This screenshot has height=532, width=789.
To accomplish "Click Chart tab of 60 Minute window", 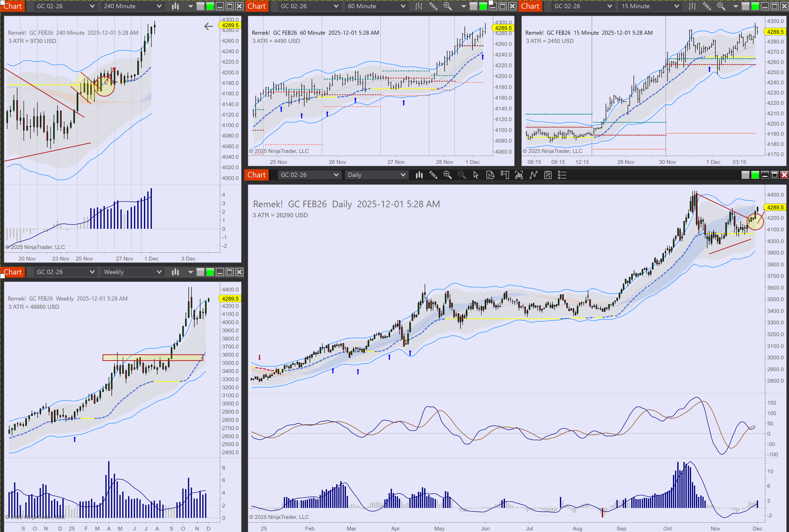I will coord(257,6).
